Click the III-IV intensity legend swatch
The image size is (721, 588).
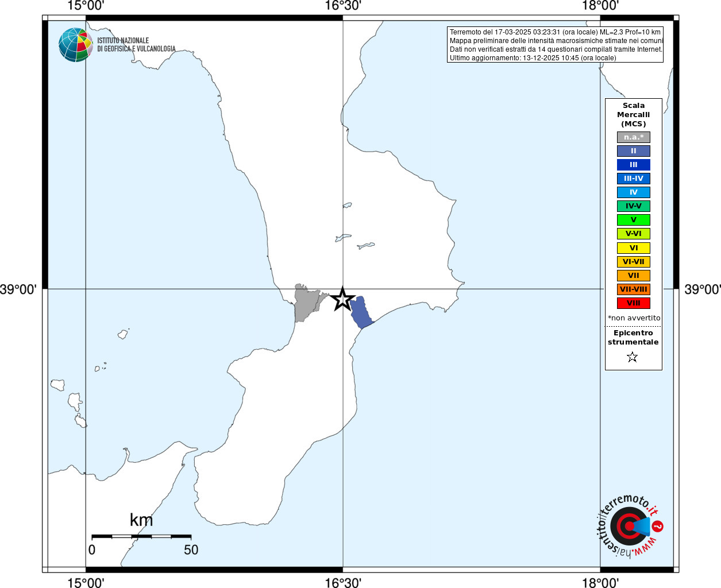tap(634, 179)
